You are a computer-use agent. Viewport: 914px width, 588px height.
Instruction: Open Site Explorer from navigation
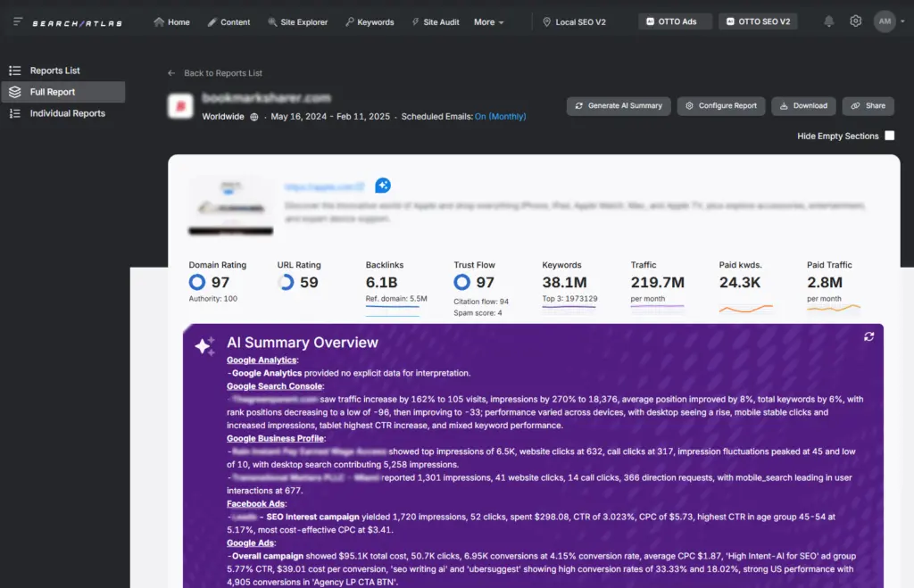click(x=298, y=22)
